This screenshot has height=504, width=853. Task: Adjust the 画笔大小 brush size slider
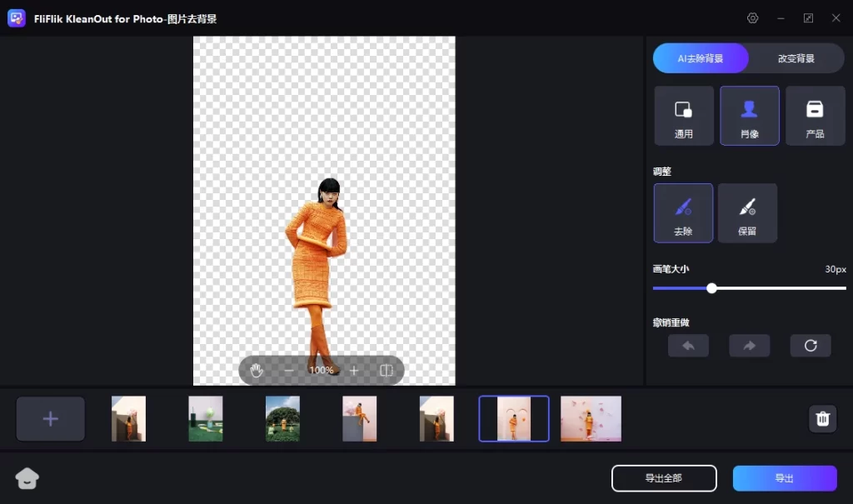click(x=711, y=288)
